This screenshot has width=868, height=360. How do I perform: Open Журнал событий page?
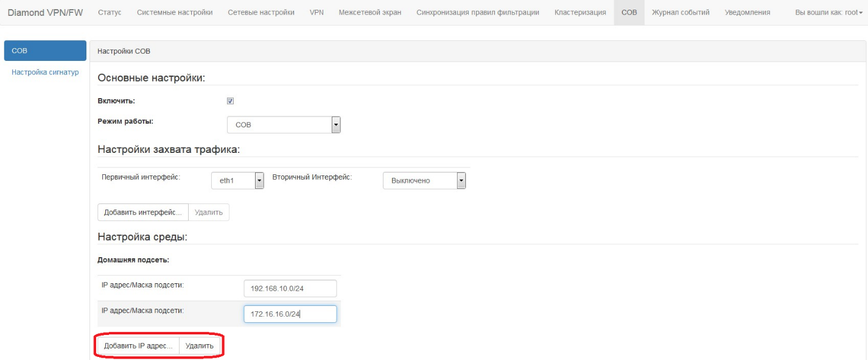click(681, 13)
